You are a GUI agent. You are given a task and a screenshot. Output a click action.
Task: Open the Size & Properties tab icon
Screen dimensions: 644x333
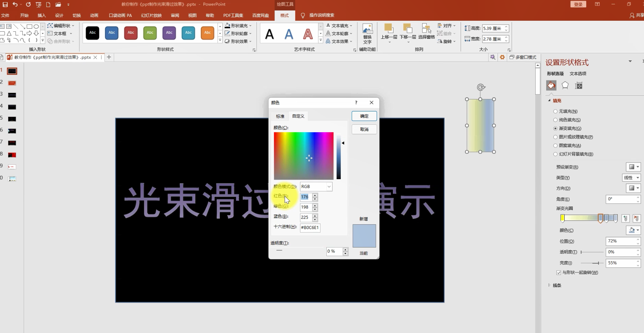(x=579, y=86)
